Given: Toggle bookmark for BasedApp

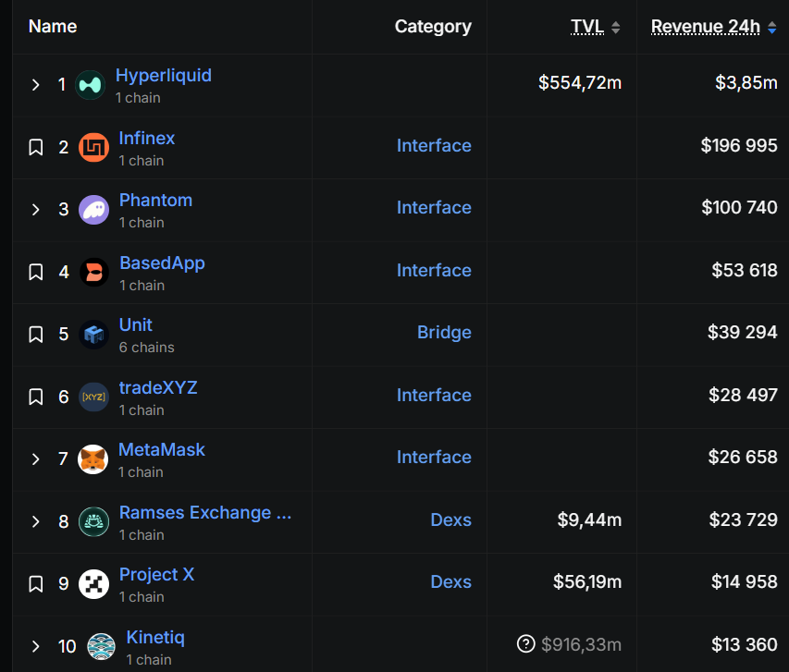Looking at the screenshot, I should 36,272.
